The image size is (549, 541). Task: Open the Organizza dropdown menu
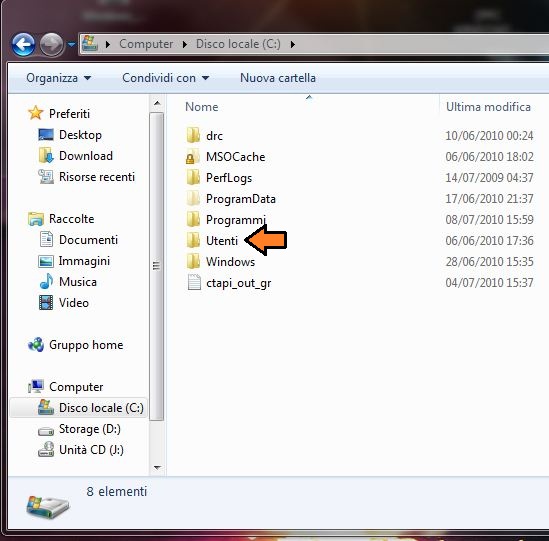[x=58, y=78]
